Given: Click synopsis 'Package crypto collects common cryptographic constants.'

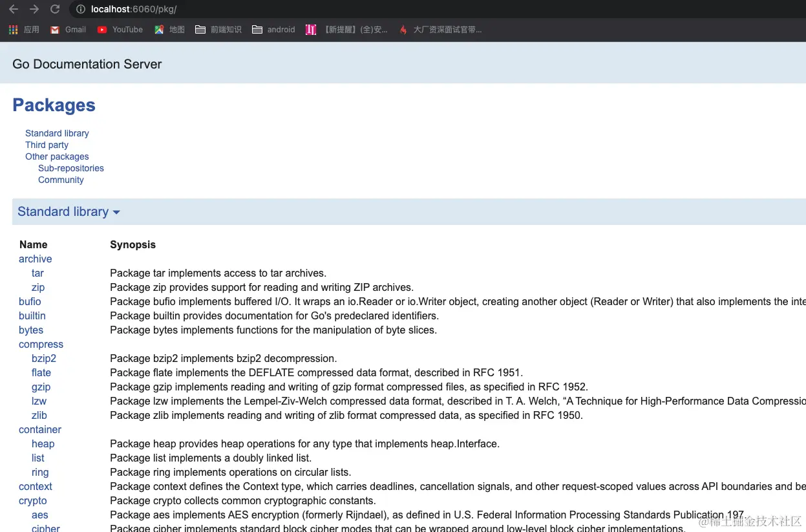Looking at the screenshot, I should (x=242, y=500).
